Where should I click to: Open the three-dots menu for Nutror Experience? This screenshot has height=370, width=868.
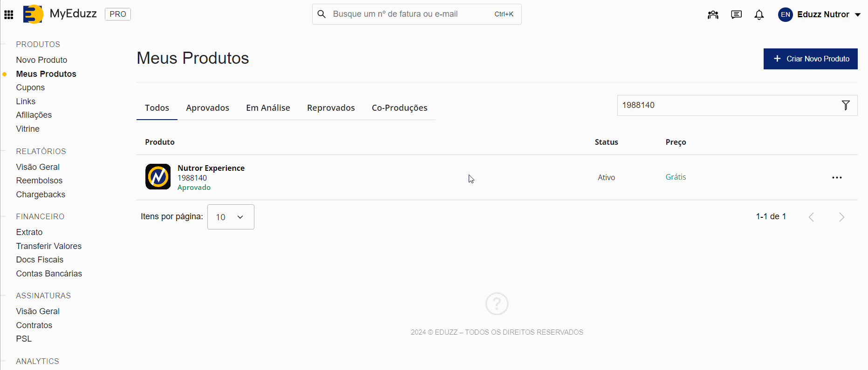pyautogui.click(x=837, y=177)
